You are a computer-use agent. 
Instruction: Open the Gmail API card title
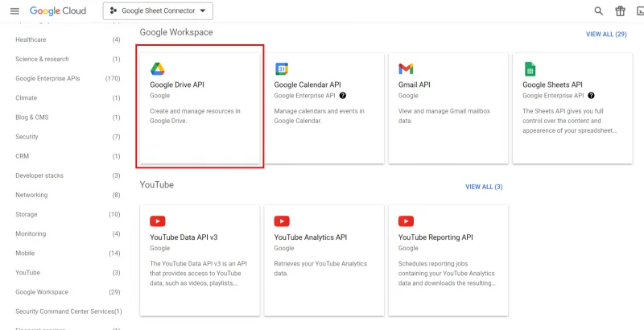[x=415, y=85]
